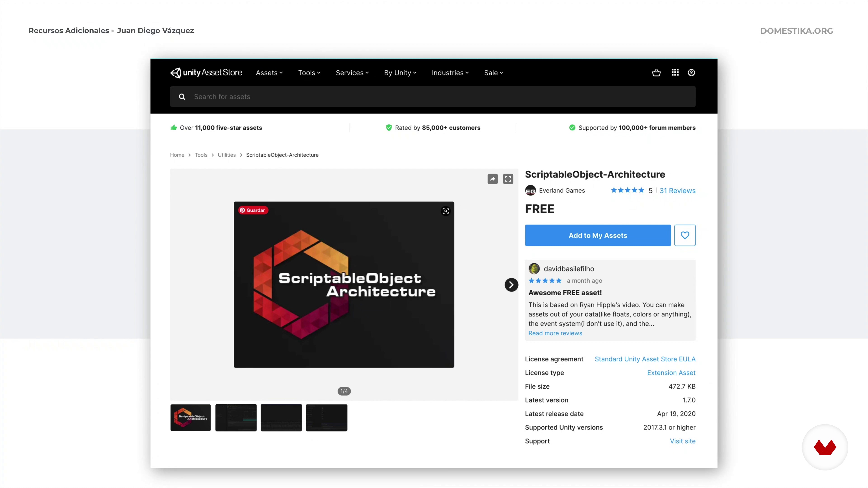Open the 31 Reviews link

pos(677,191)
